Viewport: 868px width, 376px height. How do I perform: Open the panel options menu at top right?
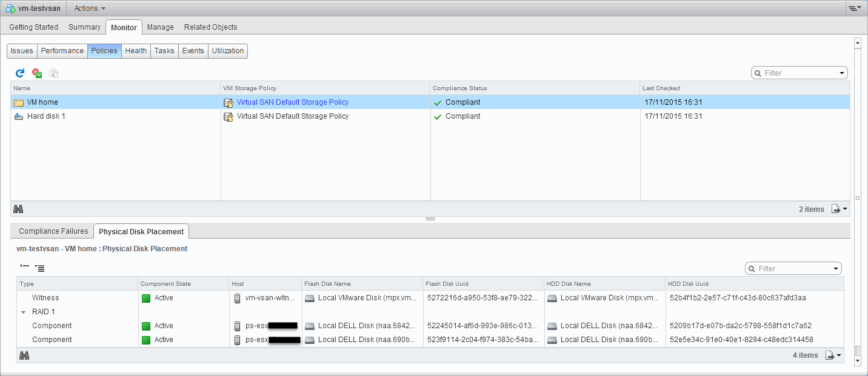coord(855,8)
